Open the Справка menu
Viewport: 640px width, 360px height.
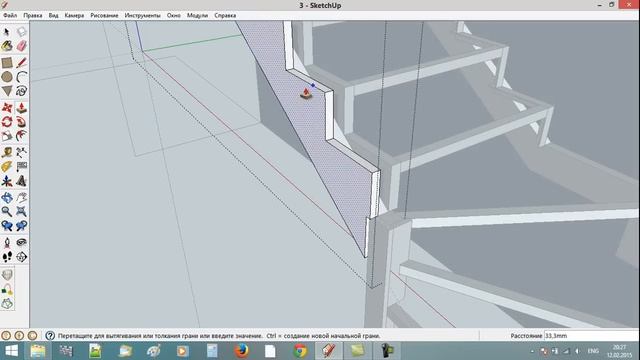tap(225, 16)
